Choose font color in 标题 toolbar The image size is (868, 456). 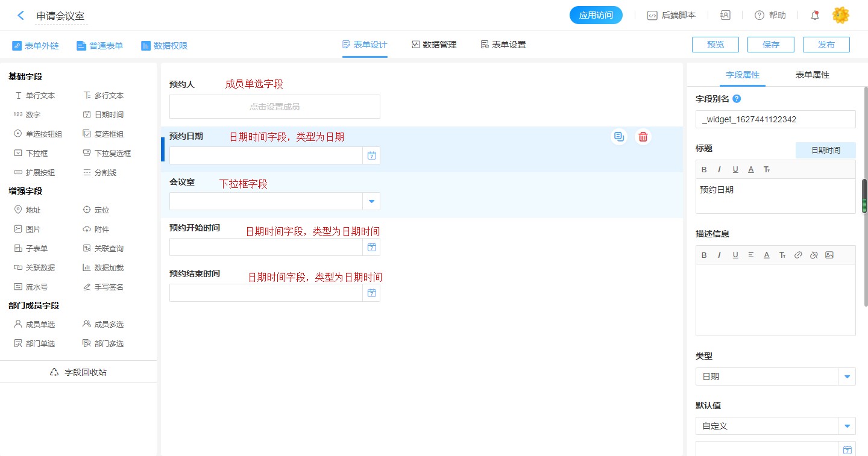point(751,169)
